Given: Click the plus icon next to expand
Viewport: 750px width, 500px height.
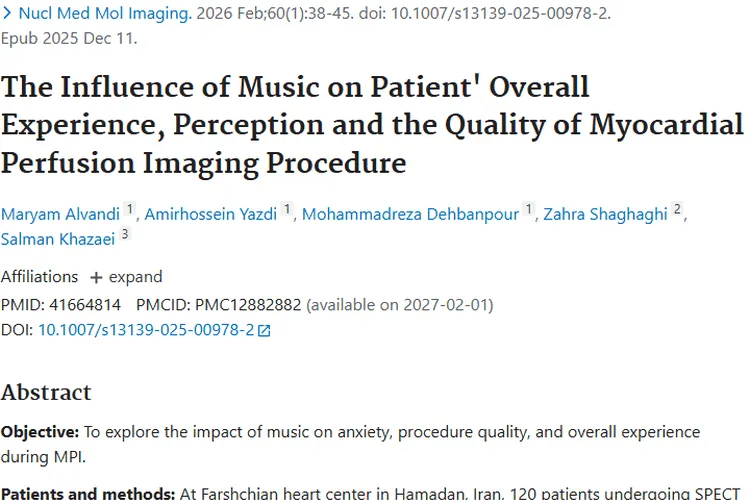Looking at the screenshot, I should point(96,277).
